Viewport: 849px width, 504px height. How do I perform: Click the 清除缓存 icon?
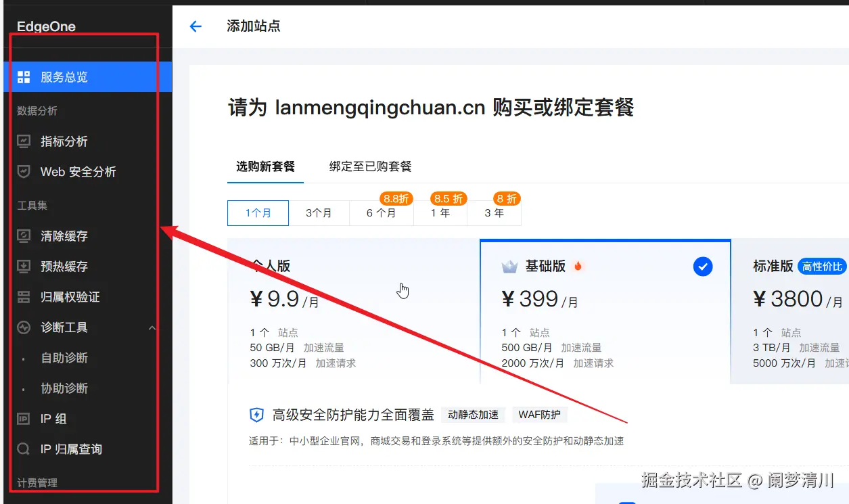[24, 236]
